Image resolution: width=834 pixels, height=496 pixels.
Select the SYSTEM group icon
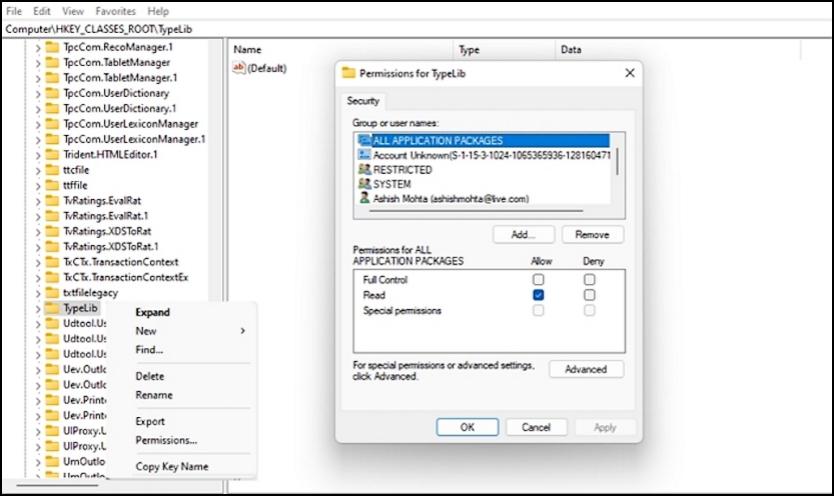click(x=363, y=184)
